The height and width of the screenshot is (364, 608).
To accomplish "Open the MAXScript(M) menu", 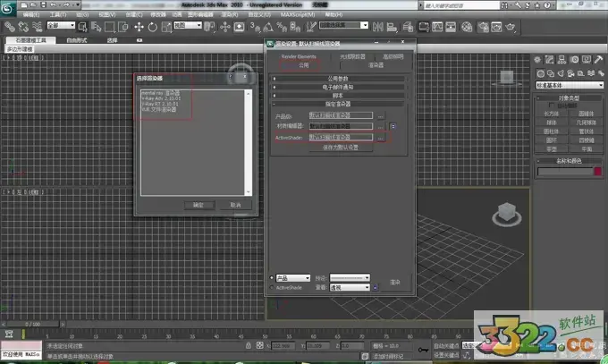I will [298, 14].
